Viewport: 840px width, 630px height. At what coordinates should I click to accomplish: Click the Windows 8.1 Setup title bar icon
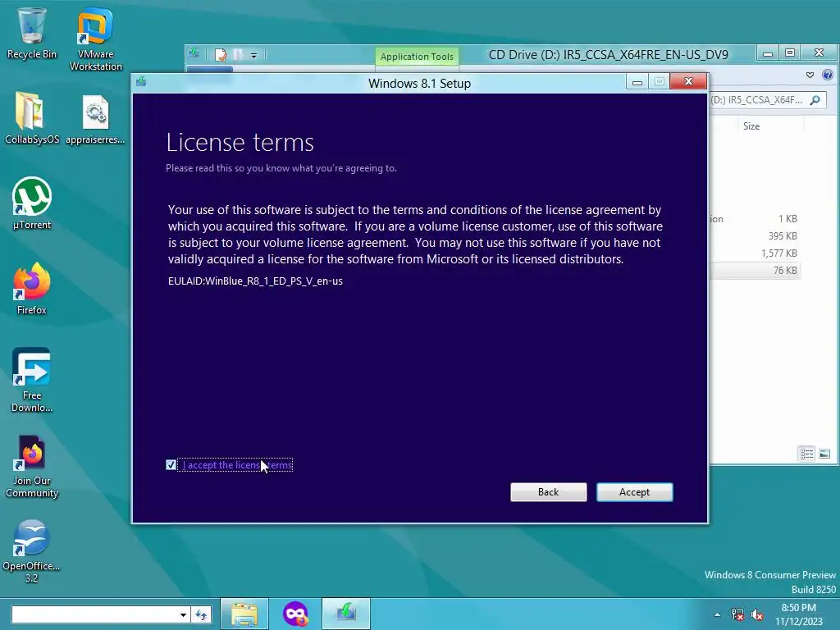coord(141,81)
